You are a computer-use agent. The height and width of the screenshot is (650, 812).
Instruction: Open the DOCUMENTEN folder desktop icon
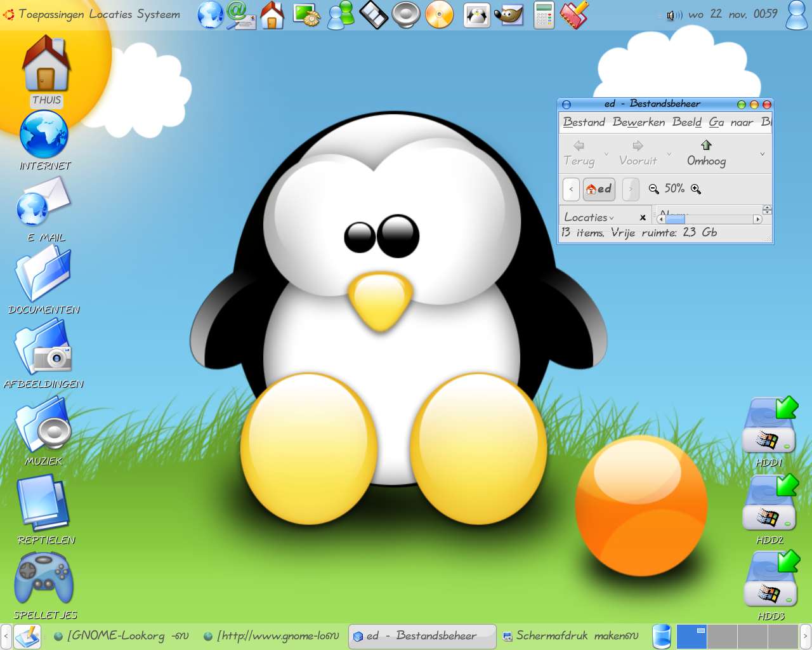coord(44,281)
